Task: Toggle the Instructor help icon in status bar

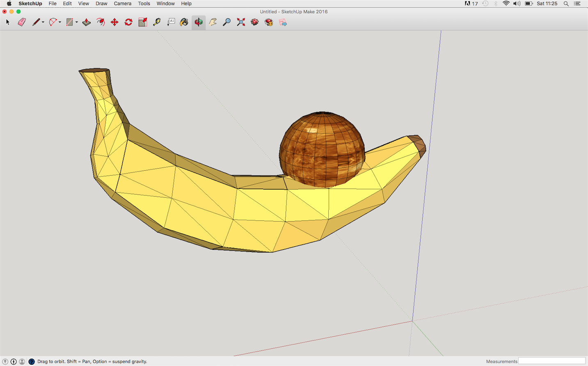Action: click(x=32, y=361)
